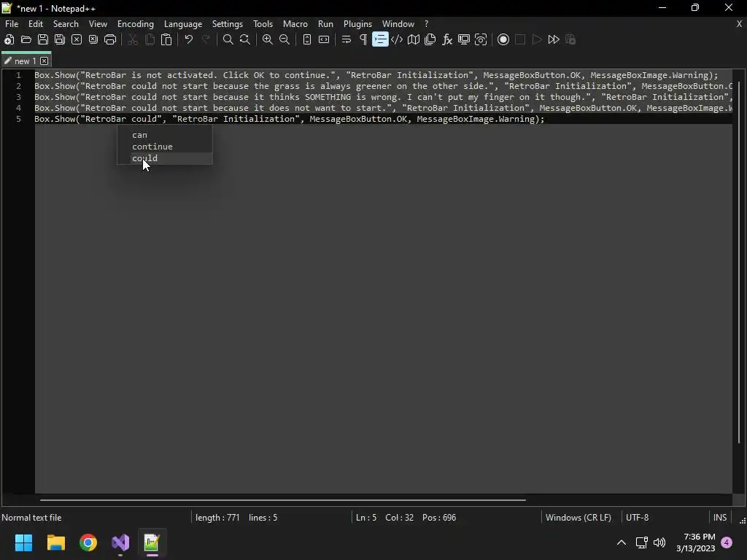Toggle the INS insert mode indicator
The height and width of the screenshot is (560, 747).
(x=720, y=518)
